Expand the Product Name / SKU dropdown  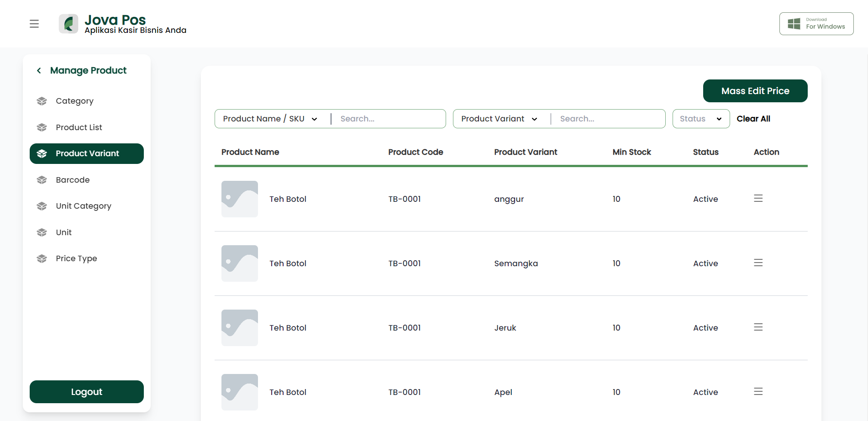coord(270,119)
